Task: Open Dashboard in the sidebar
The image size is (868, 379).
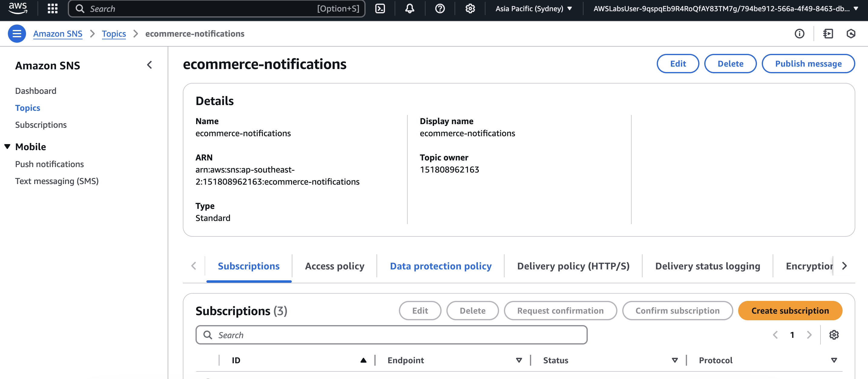Action: (36, 91)
